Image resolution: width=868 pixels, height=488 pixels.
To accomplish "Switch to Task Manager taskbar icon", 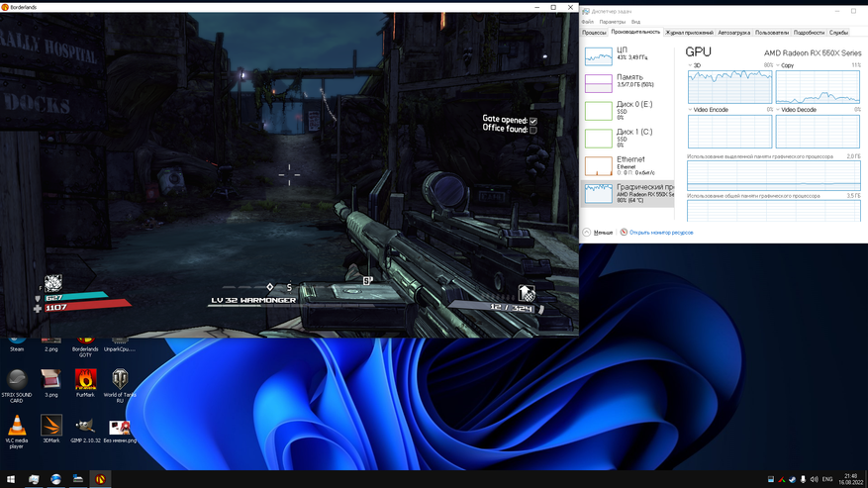I will point(34,479).
